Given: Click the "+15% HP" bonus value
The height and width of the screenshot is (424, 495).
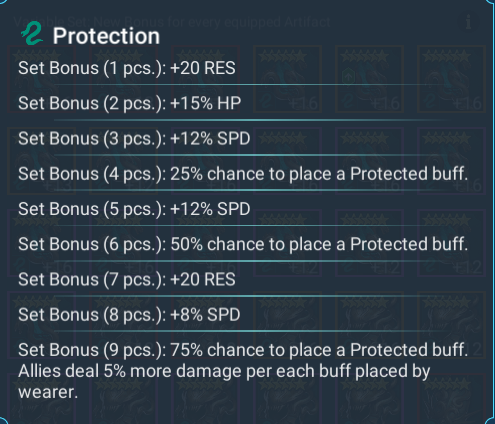Looking at the screenshot, I should click(205, 103).
